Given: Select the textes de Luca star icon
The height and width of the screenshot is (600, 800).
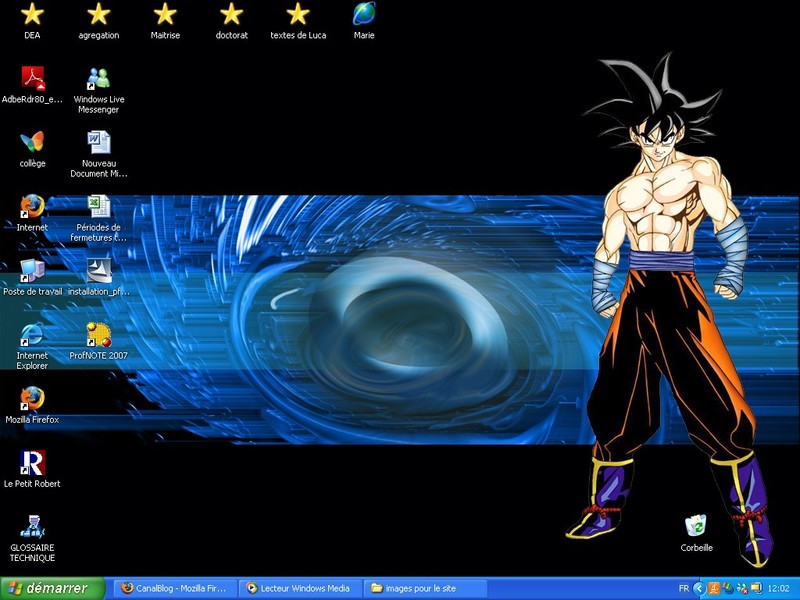Looking at the screenshot, I should [298, 14].
